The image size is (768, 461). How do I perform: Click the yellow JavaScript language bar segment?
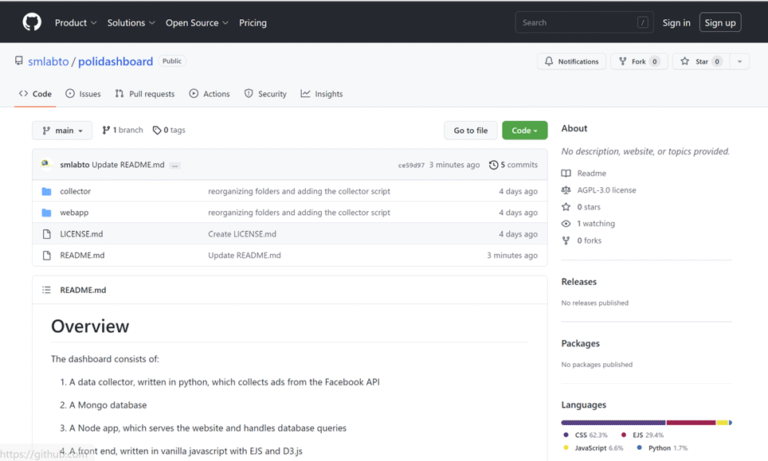tap(722, 422)
